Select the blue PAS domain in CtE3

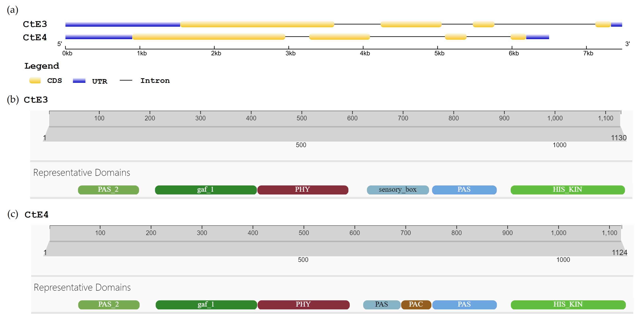(464, 190)
